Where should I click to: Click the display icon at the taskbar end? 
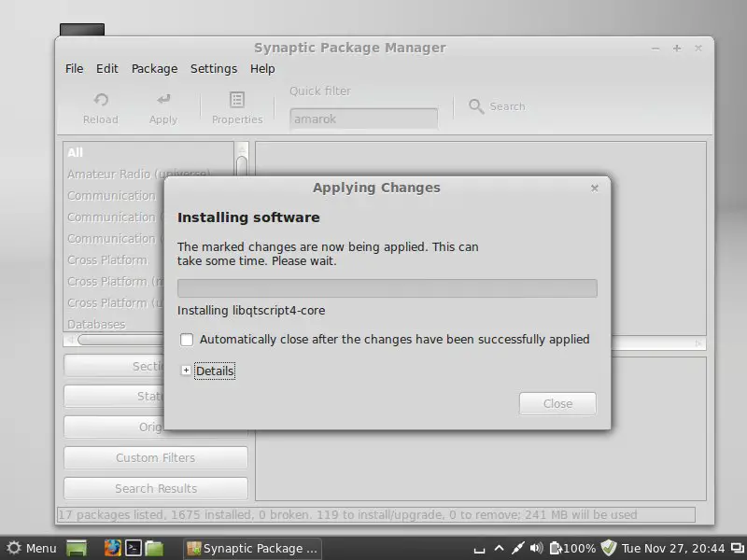point(738,548)
